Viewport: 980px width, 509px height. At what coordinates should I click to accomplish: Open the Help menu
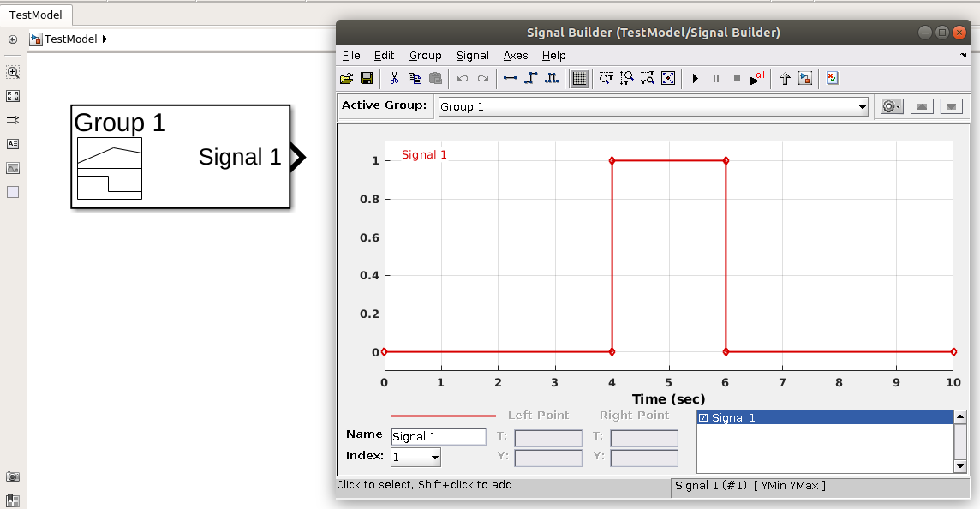(x=553, y=56)
